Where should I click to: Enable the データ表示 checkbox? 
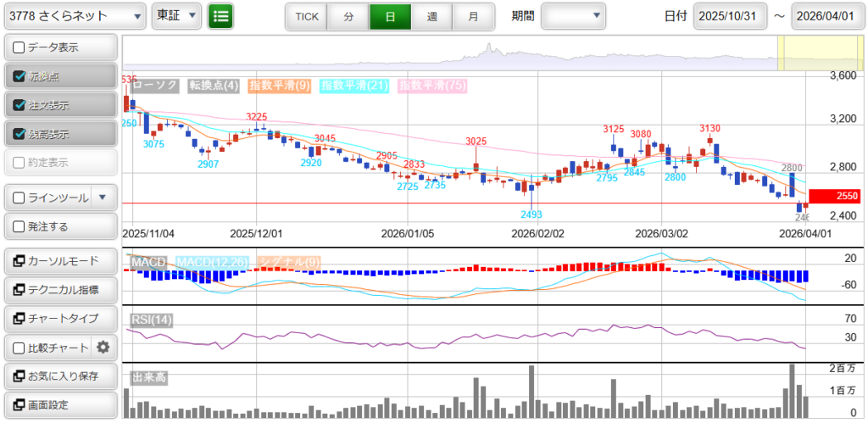[19, 47]
